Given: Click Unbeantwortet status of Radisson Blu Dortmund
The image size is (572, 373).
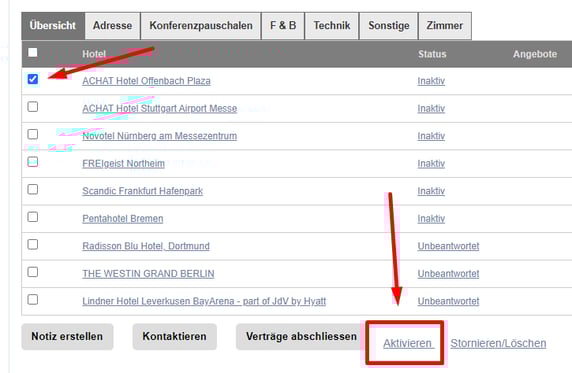Looking at the screenshot, I should (448, 246).
